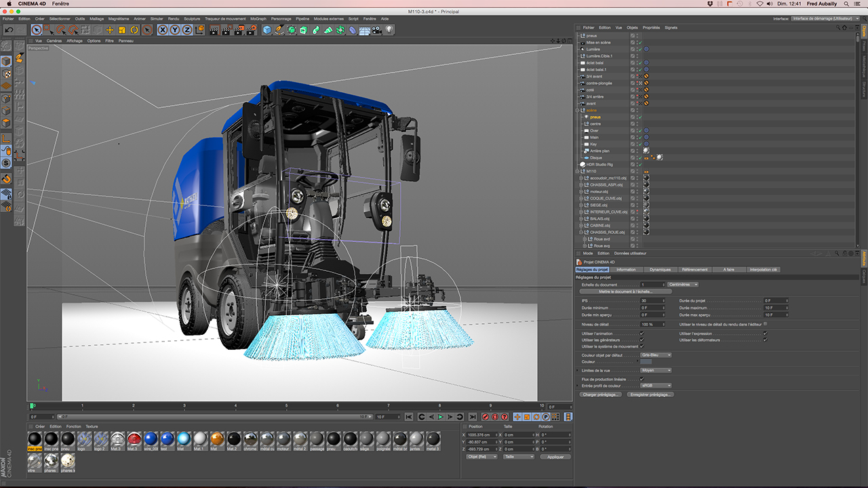Switch to the Information tab

pyautogui.click(x=626, y=270)
